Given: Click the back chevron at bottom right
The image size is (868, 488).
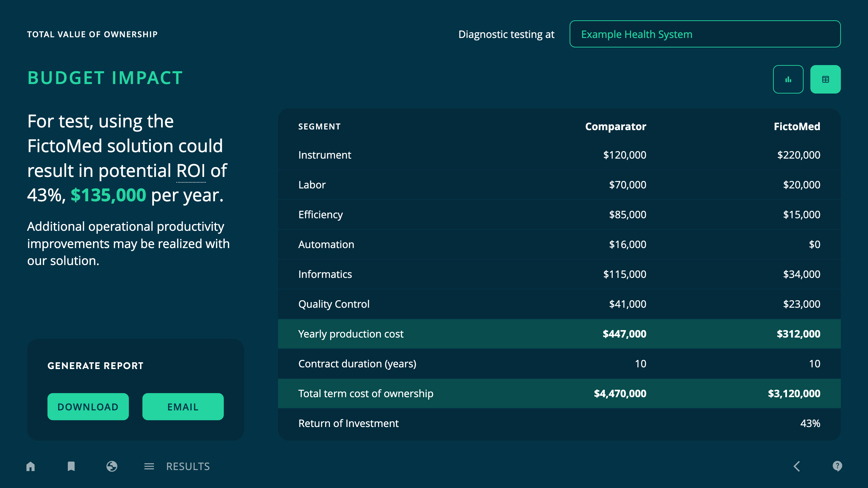Looking at the screenshot, I should click(797, 466).
